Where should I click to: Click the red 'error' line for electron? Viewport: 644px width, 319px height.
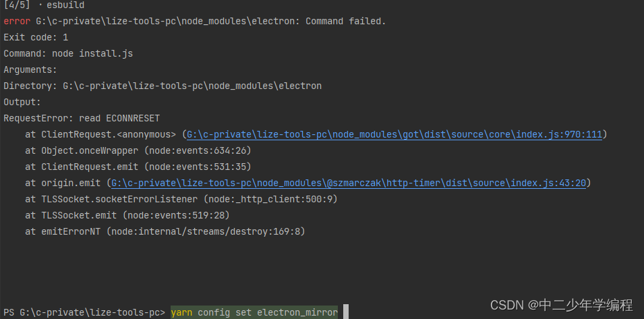(x=195, y=22)
